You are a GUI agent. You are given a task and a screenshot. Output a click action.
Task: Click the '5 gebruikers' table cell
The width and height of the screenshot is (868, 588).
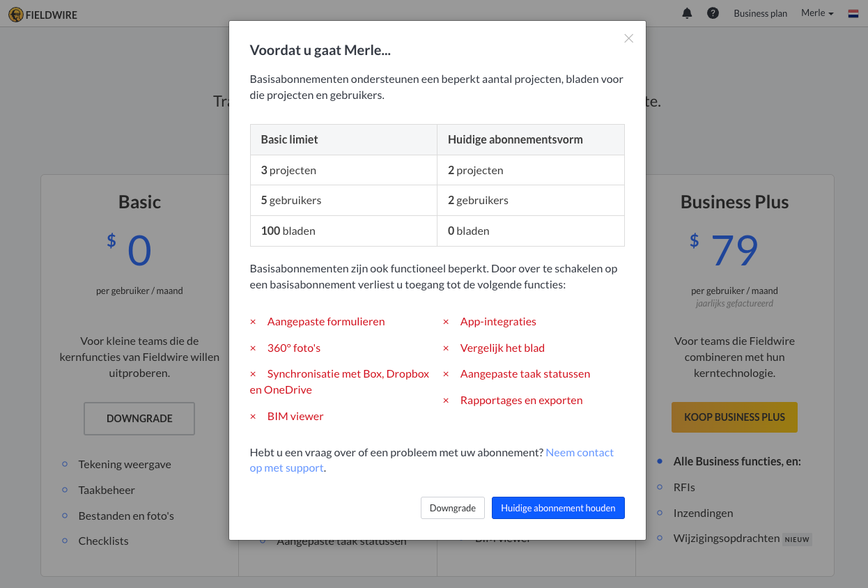343,200
